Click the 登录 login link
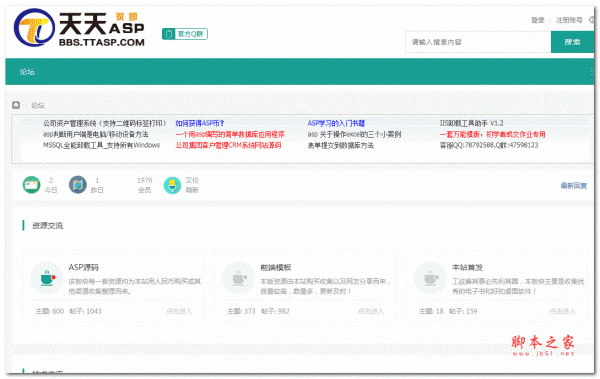600x379 pixels. pyautogui.click(x=538, y=20)
